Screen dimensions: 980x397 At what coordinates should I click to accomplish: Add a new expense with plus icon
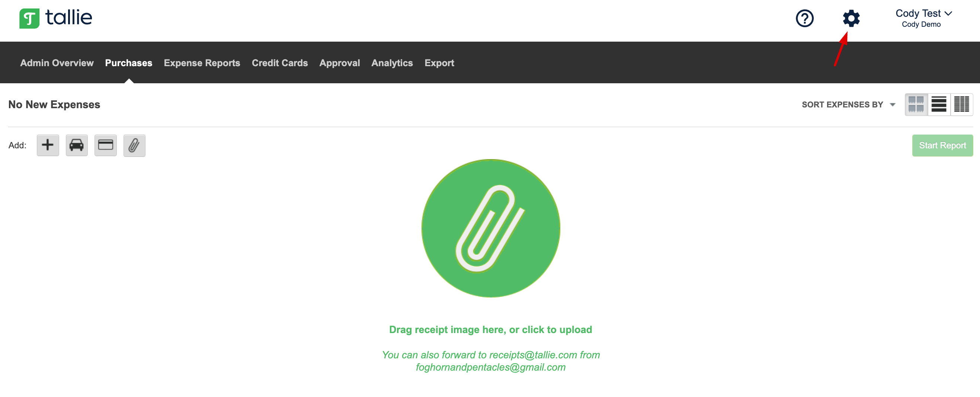(48, 145)
